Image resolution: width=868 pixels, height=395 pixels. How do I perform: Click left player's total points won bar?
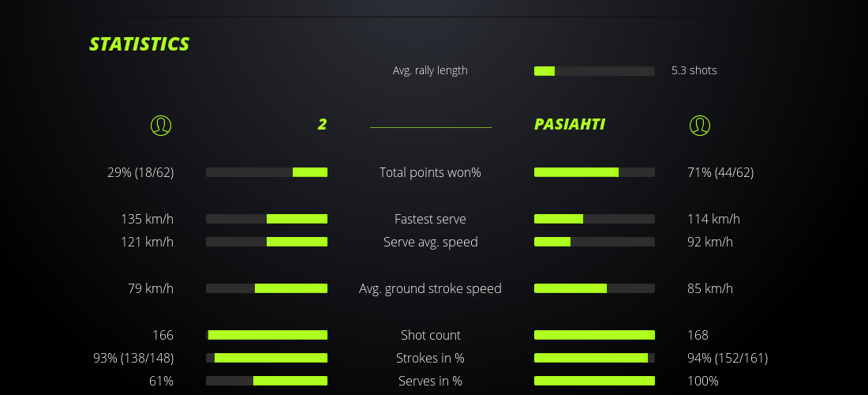pos(267,172)
